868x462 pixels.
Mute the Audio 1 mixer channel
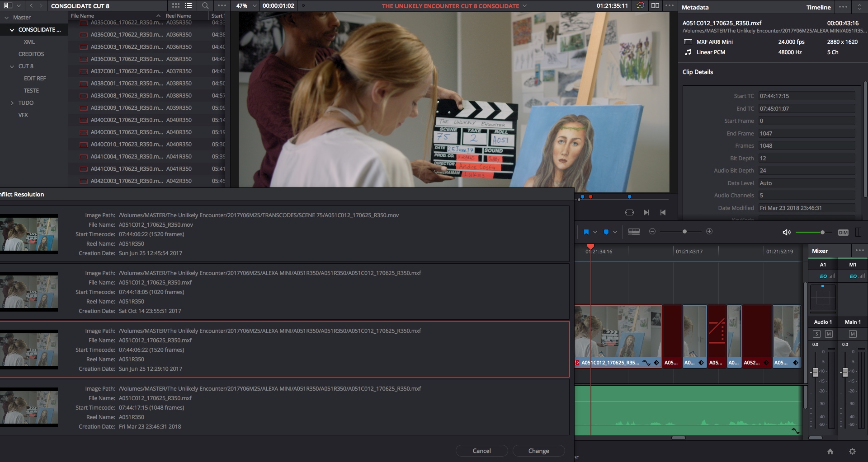point(829,334)
